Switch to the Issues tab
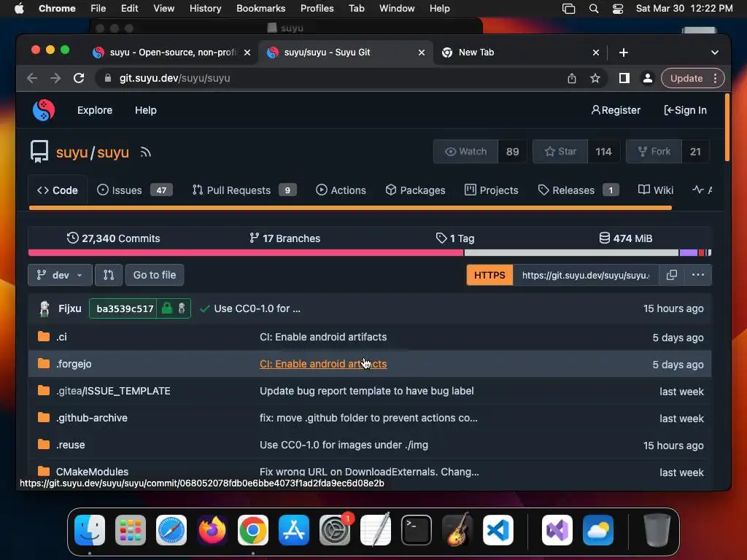The height and width of the screenshot is (560, 747). (135, 190)
